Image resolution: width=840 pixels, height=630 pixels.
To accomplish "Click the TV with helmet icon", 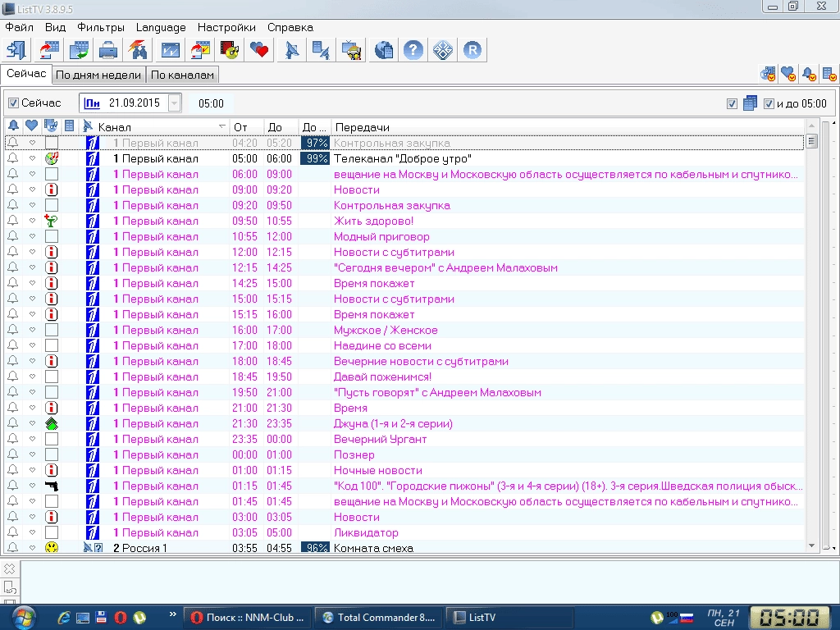I will (x=351, y=50).
